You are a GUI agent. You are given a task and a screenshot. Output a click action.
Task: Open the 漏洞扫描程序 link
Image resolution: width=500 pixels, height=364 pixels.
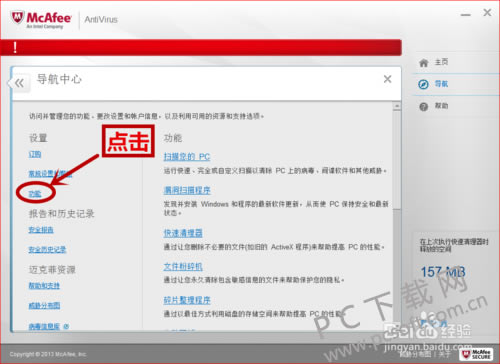[x=187, y=190]
